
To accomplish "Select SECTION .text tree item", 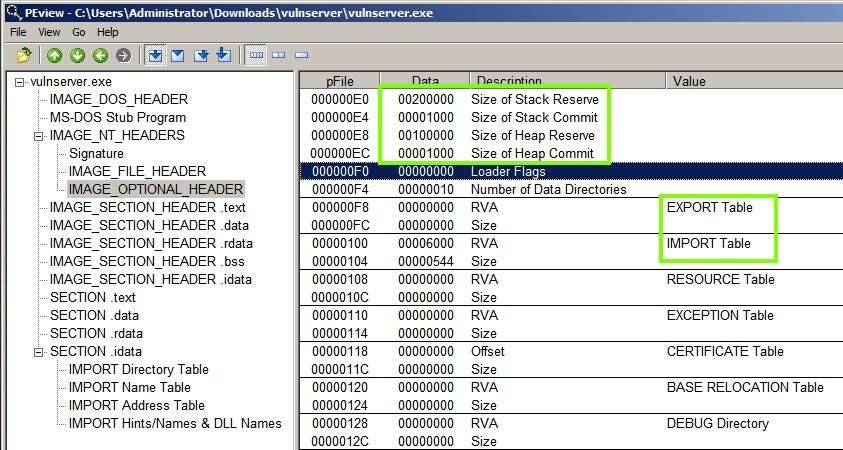I will pyautogui.click(x=92, y=297).
